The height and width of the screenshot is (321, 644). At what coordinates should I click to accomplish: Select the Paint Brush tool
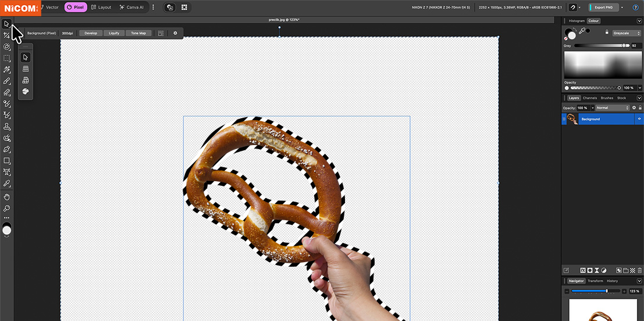tap(6, 81)
